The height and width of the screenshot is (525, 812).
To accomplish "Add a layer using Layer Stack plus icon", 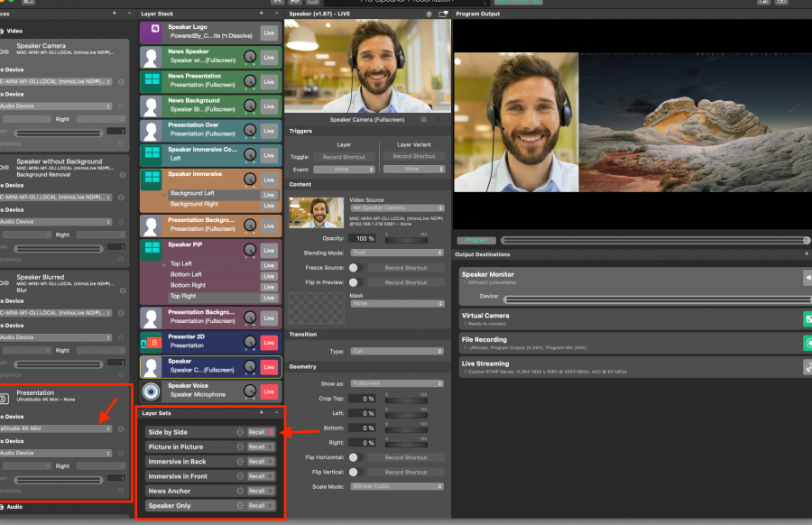I will [262, 14].
